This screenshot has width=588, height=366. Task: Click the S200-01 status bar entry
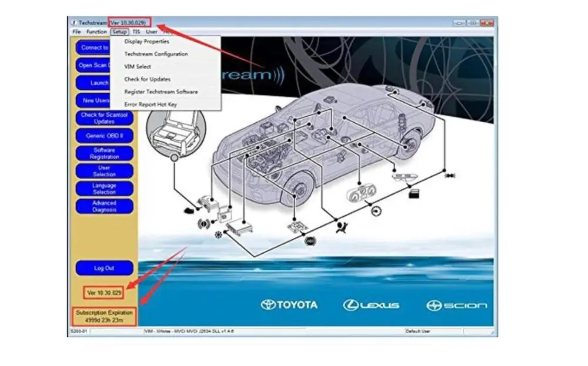tap(79, 331)
